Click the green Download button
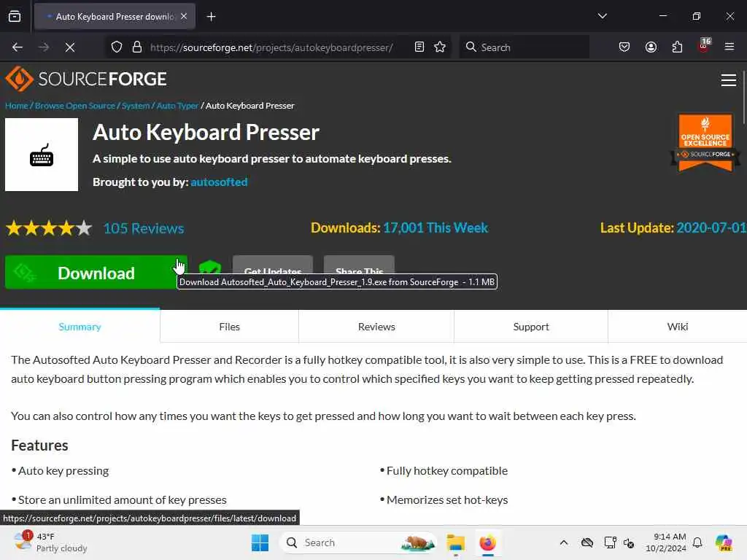This screenshot has width=747, height=560. 96,273
